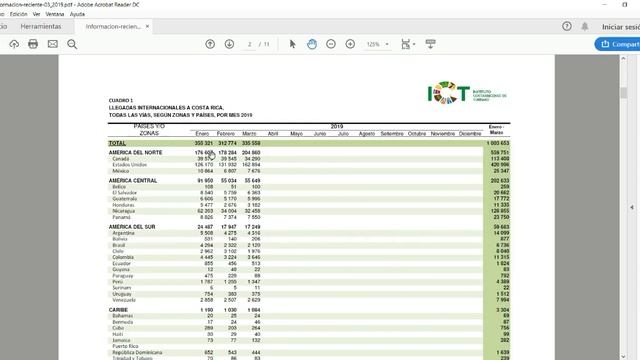Viewport: 640px width, 360px height.
Task: Go to previous page arrow
Action: click(210, 44)
